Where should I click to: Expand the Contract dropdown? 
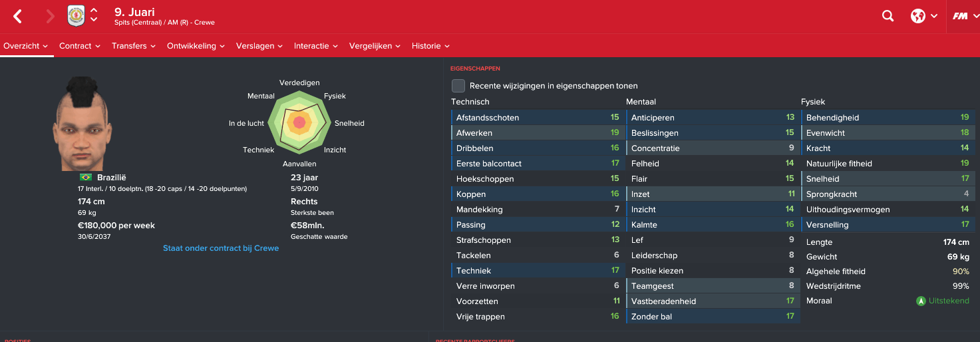pos(79,46)
